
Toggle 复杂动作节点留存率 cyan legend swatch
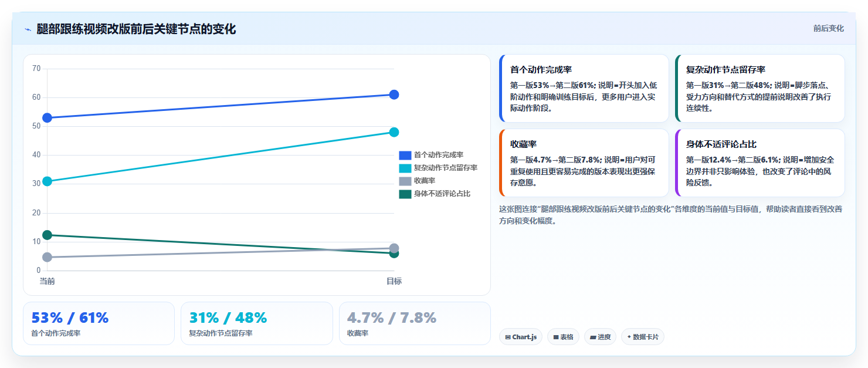pos(405,168)
